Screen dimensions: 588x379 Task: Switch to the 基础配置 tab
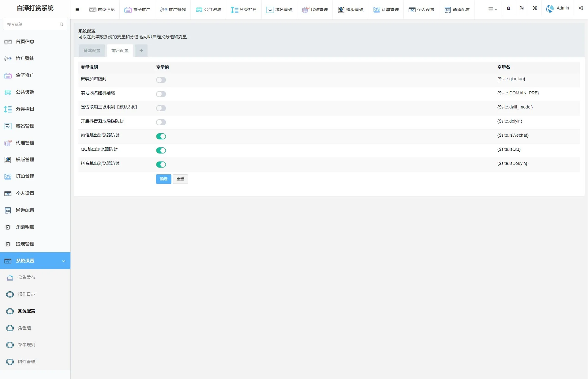[x=92, y=51]
